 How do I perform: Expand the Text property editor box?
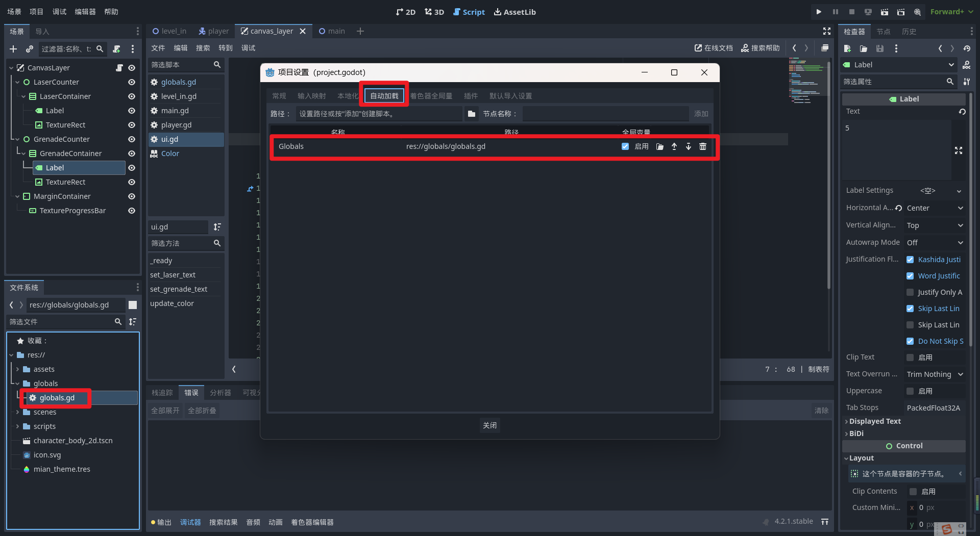point(959,150)
